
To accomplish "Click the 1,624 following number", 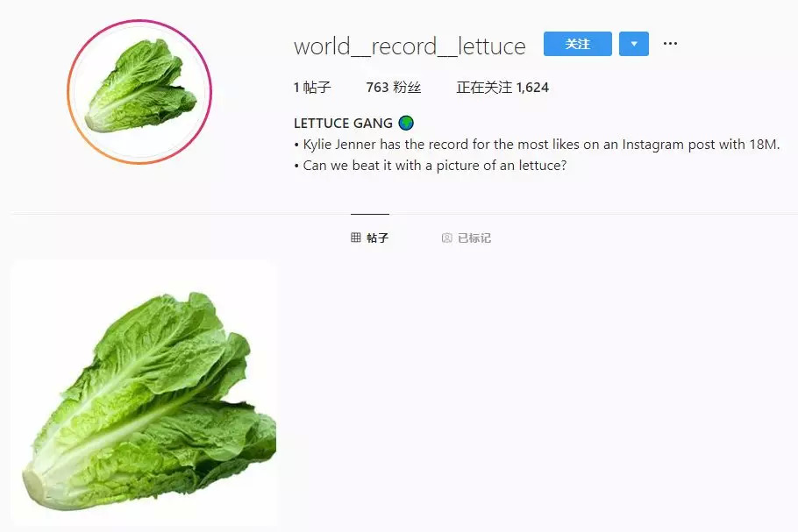I will coord(532,88).
